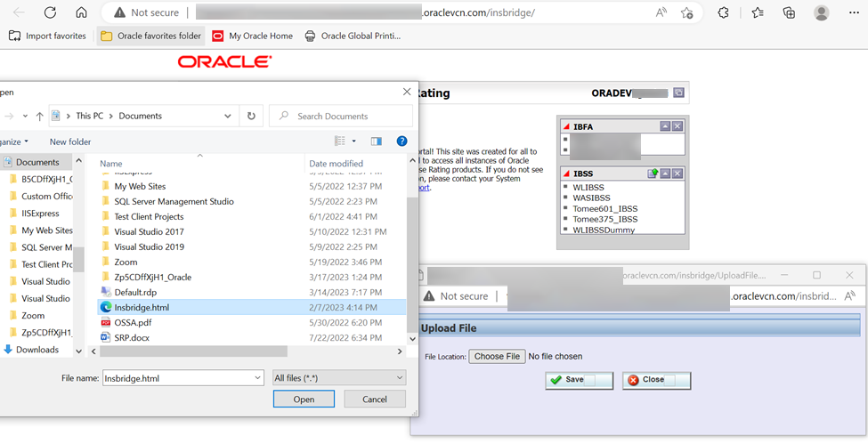Open Import favorites bookmark
The height and width of the screenshot is (444, 868).
(x=47, y=36)
